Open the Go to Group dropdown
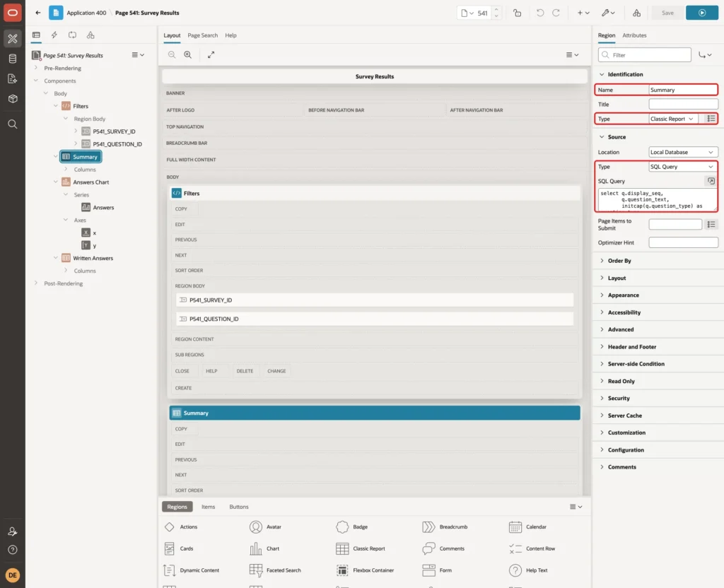 [x=705, y=55]
